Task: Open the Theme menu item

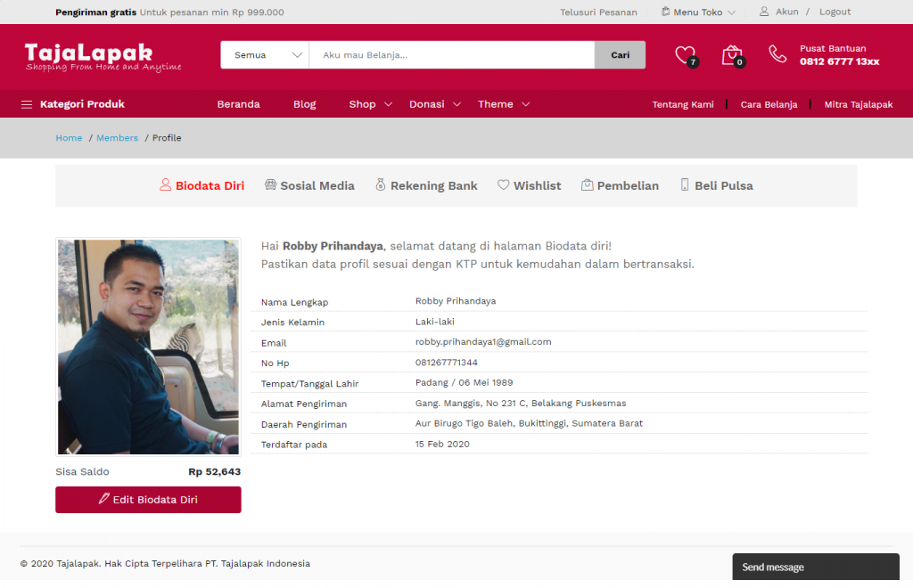Action: tap(496, 104)
